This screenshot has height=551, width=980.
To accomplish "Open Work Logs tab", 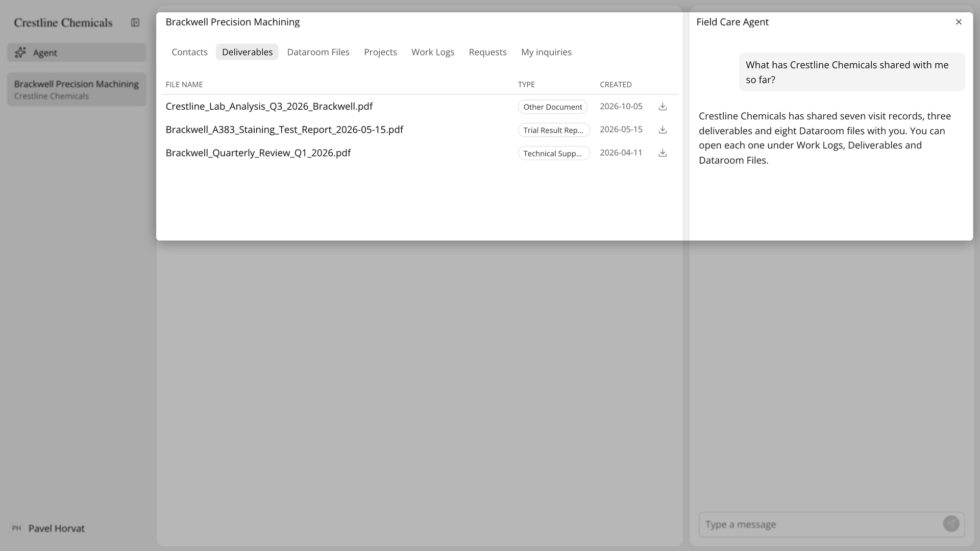I will click(x=433, y=52).
